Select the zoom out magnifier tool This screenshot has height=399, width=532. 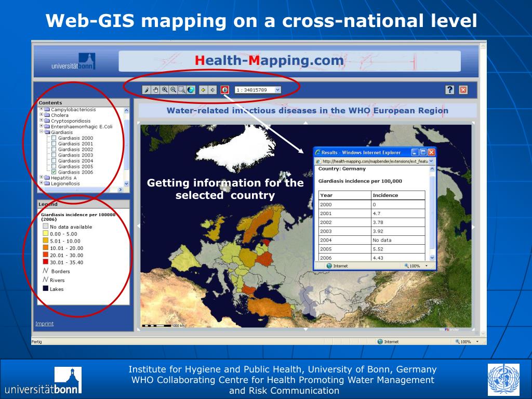coord(174,90)
